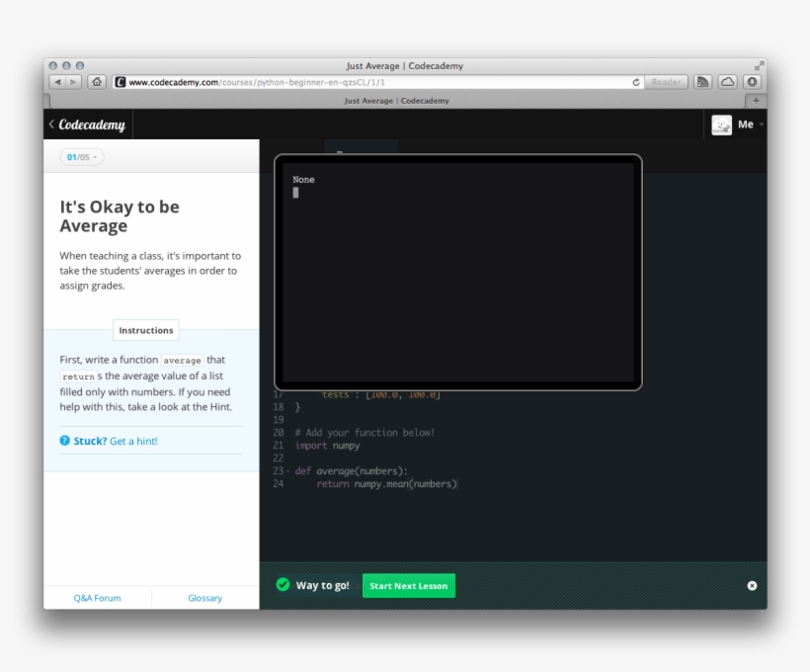
Task: Open the Glossary link
Action: coord(205,598)
